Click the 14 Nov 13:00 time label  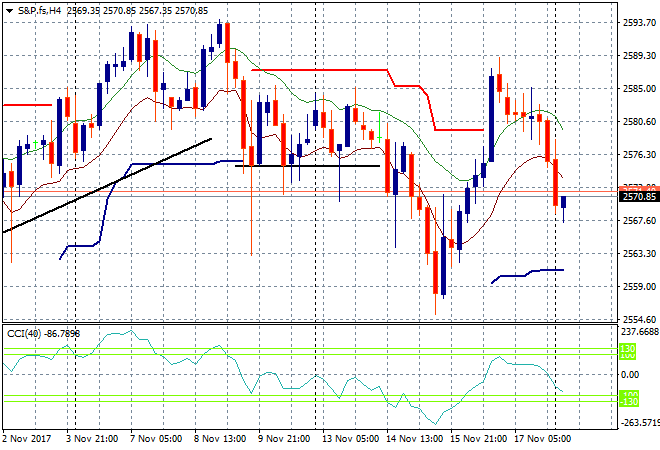[415, 439]
